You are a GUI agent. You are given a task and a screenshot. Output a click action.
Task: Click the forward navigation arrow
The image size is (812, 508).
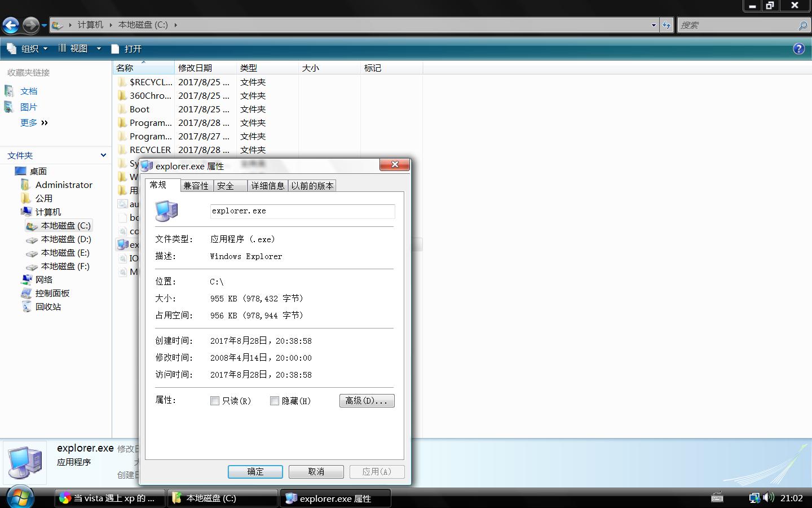pyautogui.click(x=31, y=25)
